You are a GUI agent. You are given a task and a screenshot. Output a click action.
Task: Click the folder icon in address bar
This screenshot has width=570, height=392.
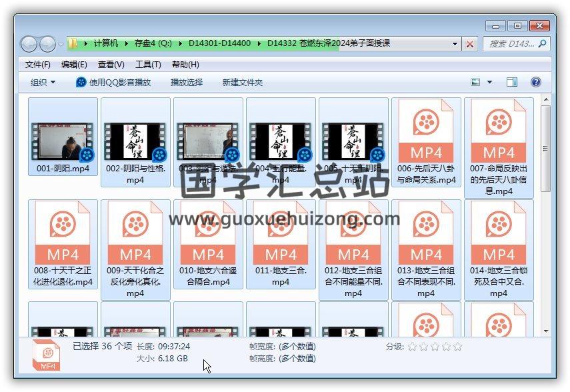click(73, 43)
